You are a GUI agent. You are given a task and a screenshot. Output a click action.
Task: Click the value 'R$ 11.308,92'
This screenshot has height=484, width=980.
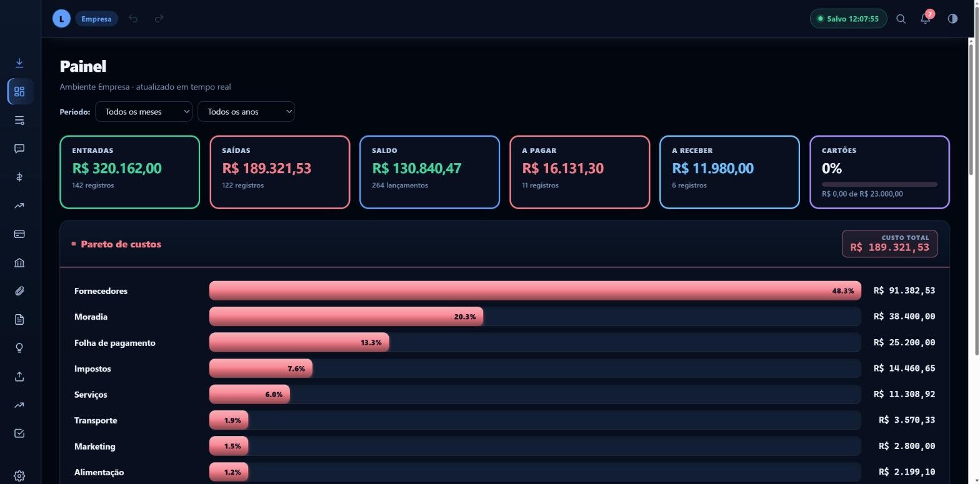pyautogui.click(x=904, y=394)
